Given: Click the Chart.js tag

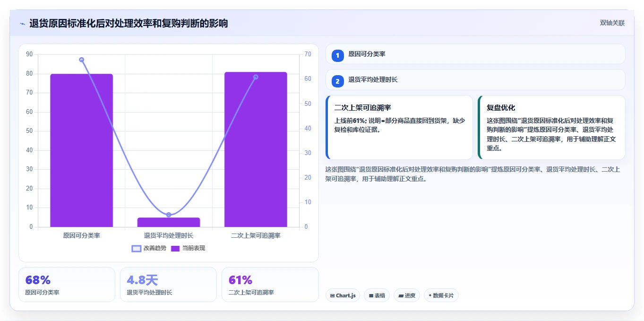Looking at the screenshot, I should (343, 295).
